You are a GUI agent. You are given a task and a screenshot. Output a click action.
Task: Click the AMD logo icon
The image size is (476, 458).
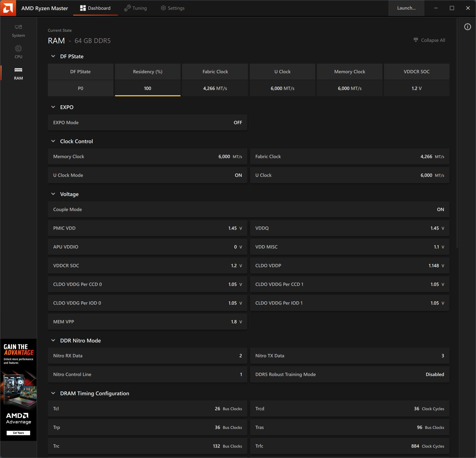pyautogui.click(x=8, y=8)
